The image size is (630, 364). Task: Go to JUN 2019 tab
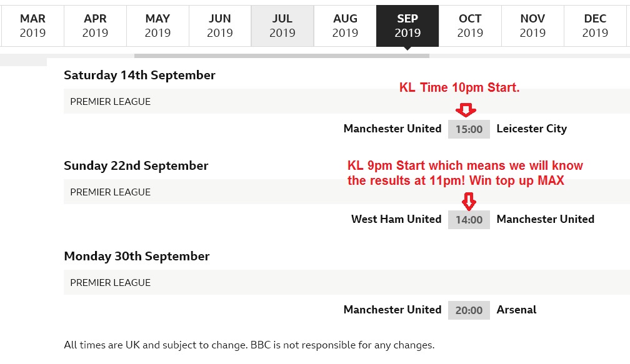(x=220, y=26)
